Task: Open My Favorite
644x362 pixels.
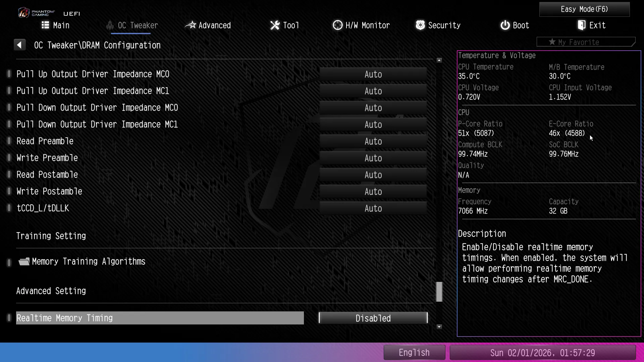Action: point(585,42)
